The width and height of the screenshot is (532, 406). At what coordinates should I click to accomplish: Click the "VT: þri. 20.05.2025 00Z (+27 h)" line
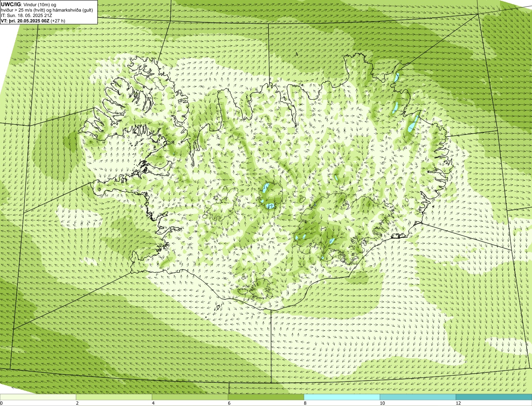(33, 21)
